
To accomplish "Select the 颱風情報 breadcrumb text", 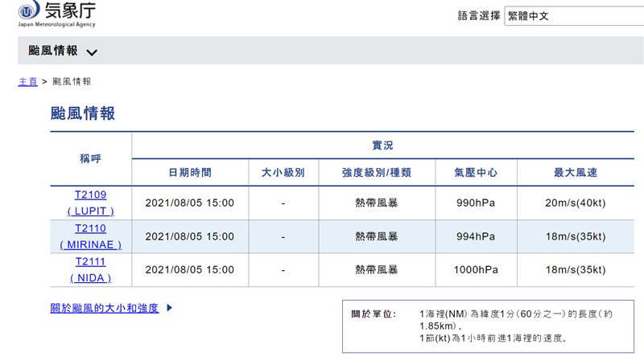I will [72, 82].
